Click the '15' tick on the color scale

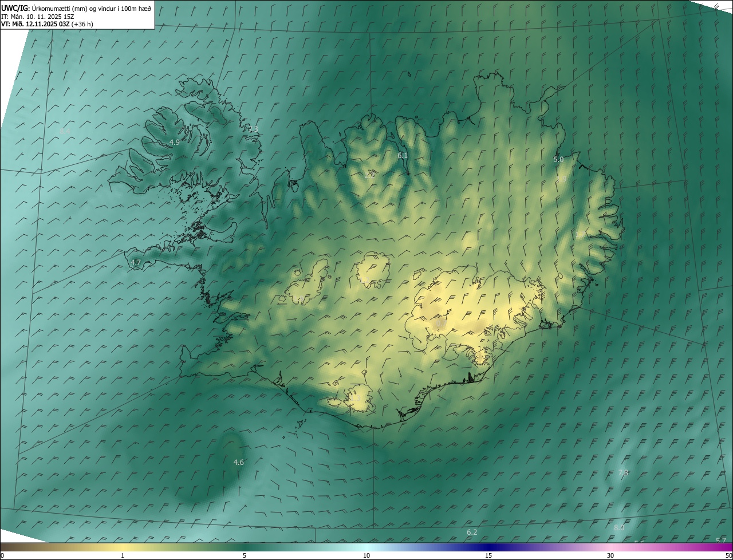point(488,555)
